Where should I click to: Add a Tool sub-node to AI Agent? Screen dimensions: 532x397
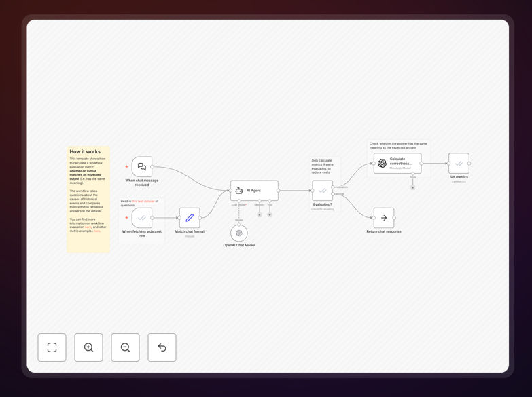point(270,214)
